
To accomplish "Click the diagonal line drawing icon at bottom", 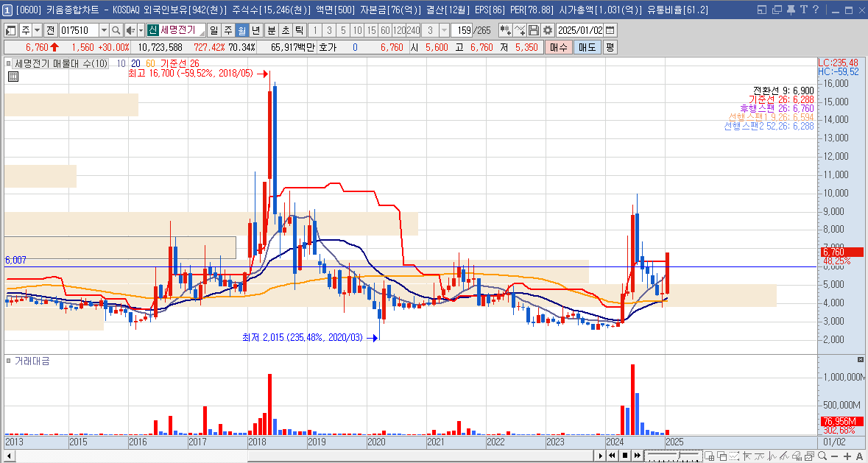I will point(784,456).
